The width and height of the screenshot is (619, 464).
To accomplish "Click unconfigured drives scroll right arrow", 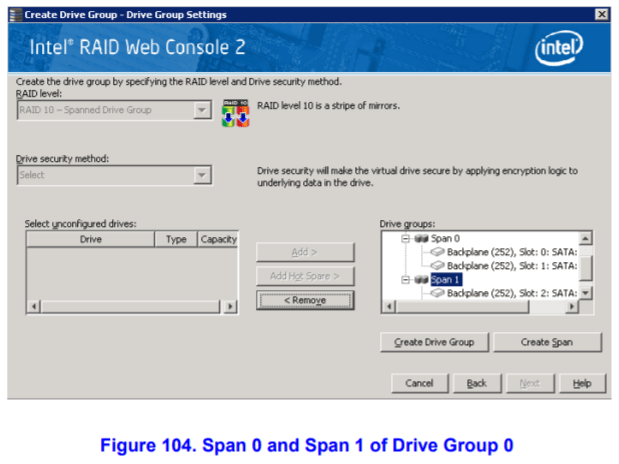I will [230, 306].
